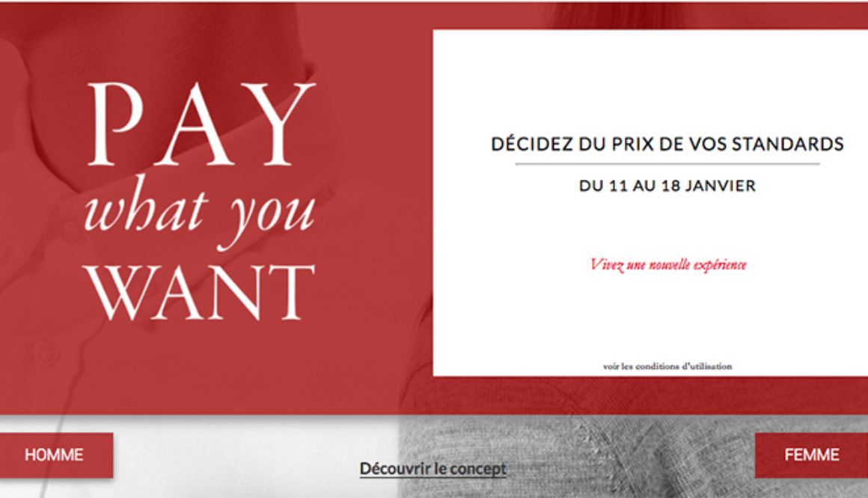Open voir les conditions d'utilisation link
Screen dimensions: 868x498
pyautogui.click(x=667, y=366)
